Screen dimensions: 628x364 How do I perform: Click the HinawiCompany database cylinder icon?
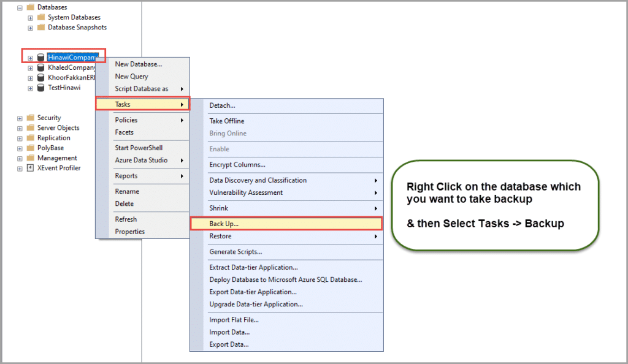pyautogui.click(x=40, y=58)
